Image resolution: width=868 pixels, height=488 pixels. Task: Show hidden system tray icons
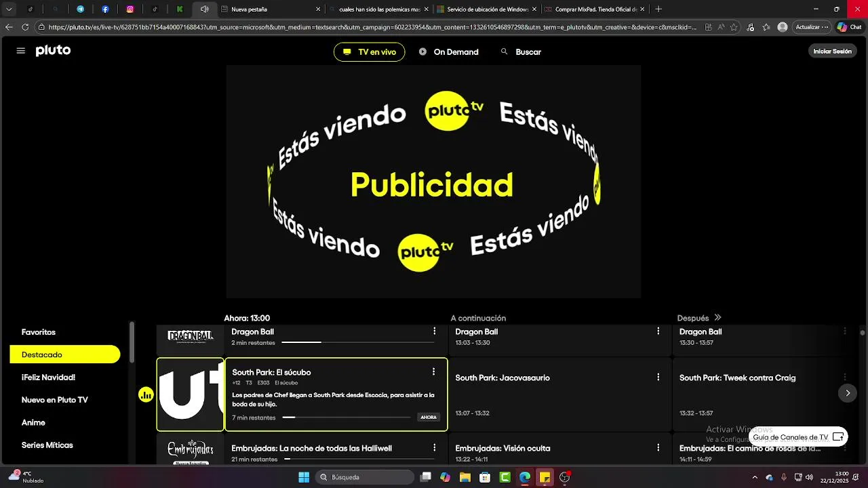click(x=755, y=477)
